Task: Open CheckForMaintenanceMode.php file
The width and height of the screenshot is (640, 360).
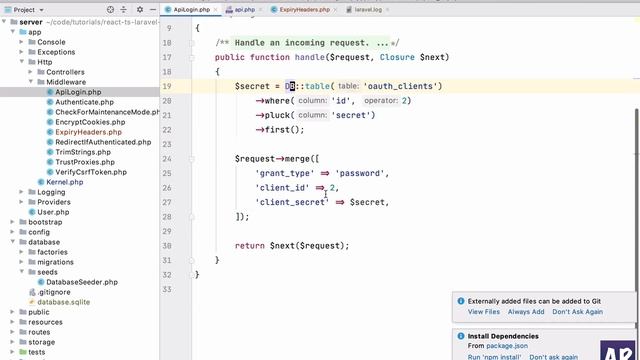Action: pos(107,112)
